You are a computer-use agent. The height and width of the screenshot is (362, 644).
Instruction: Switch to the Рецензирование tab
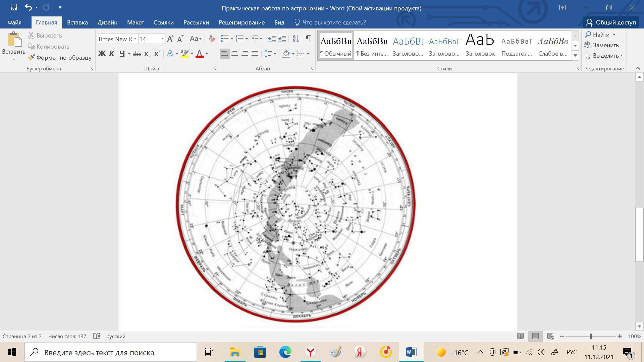point(241,22)
